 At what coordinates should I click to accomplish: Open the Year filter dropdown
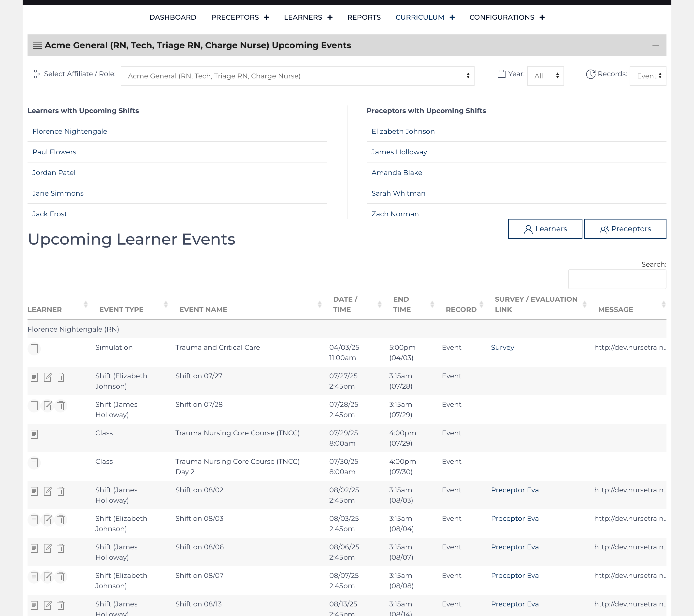545,76
